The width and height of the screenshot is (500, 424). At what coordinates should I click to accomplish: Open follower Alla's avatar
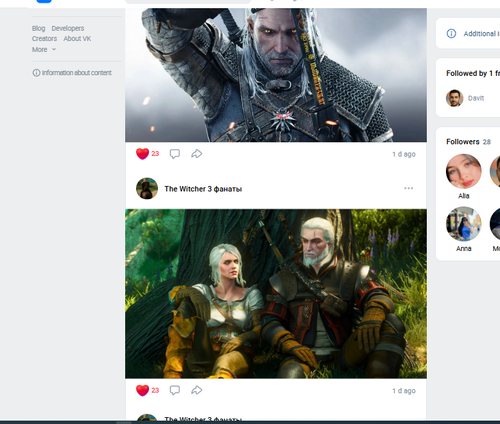pyautogui.click(x=464, y=171)
